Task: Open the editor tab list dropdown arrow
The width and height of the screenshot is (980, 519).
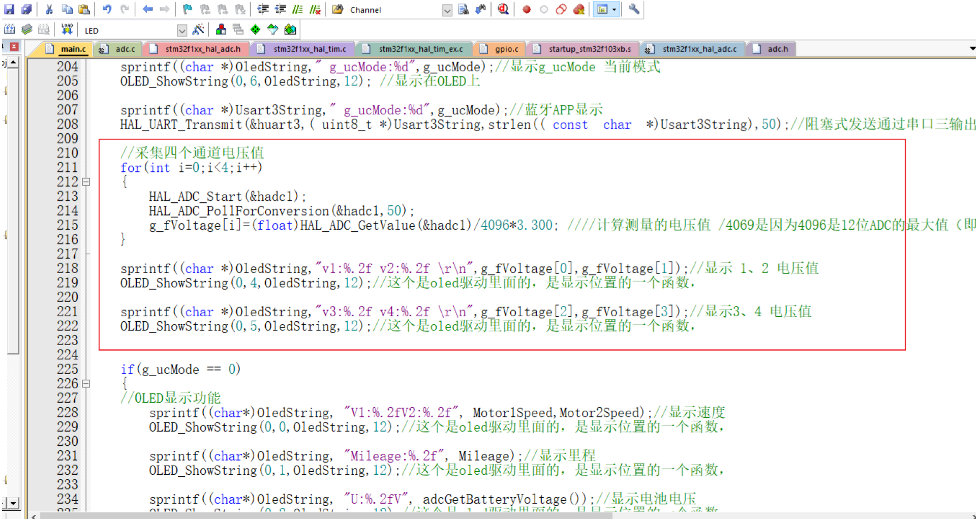Action: 972,49
